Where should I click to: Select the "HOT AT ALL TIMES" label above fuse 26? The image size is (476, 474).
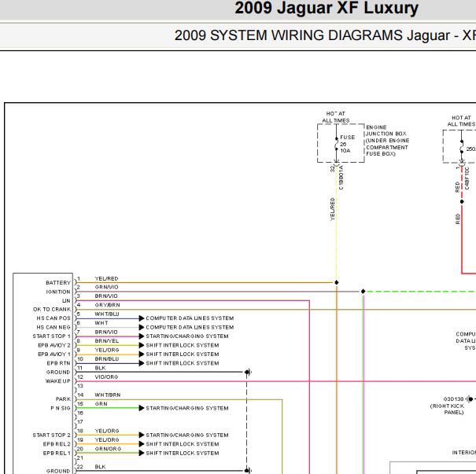(x=336, y=117)
